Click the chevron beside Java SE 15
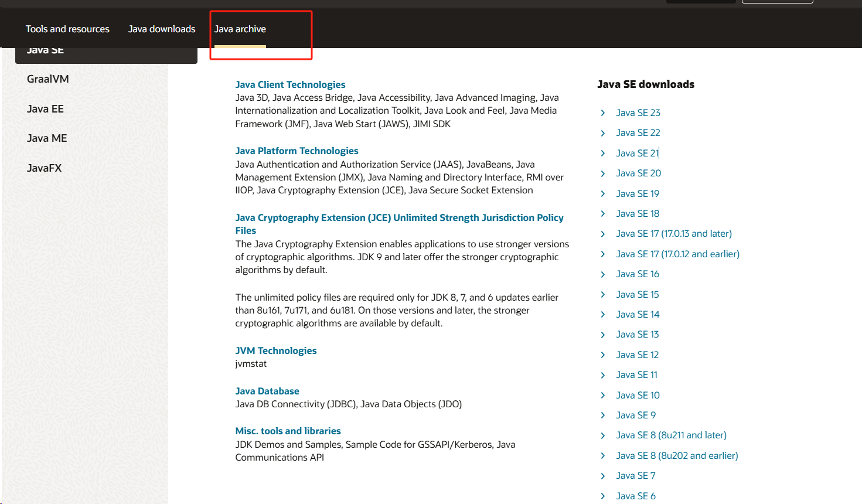 pyautogui.click(x=603, y=294)
